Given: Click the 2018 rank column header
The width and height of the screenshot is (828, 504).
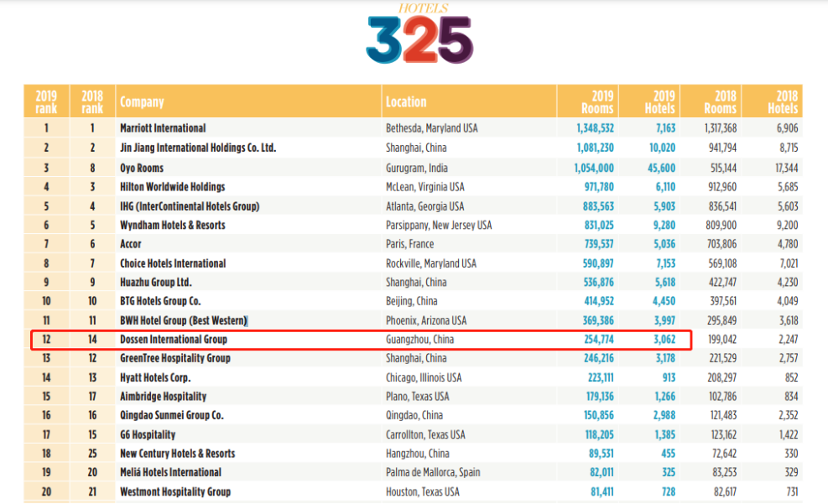Looking at the screenshot, I should point(92,101).
